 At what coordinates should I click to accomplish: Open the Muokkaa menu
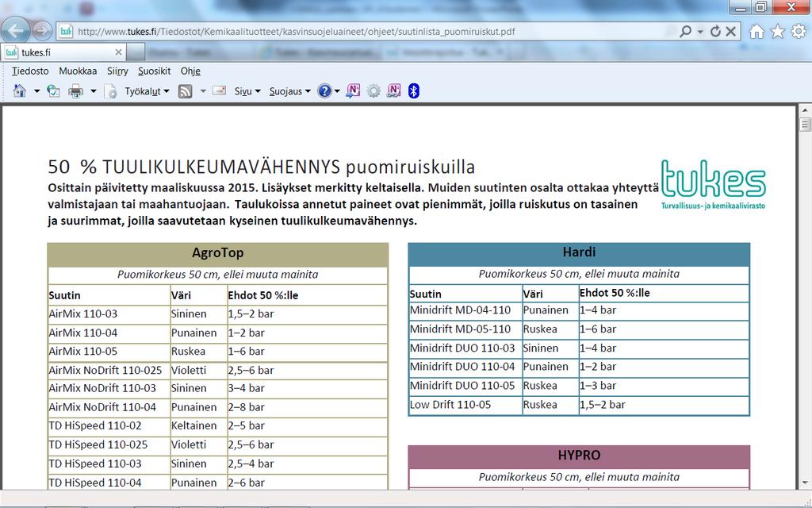pyautogui.click(x=78, y=71)
